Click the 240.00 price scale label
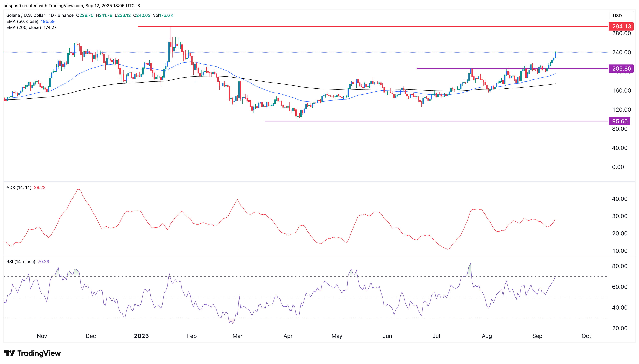Screen dimensions: 639x364 (621, 52)
